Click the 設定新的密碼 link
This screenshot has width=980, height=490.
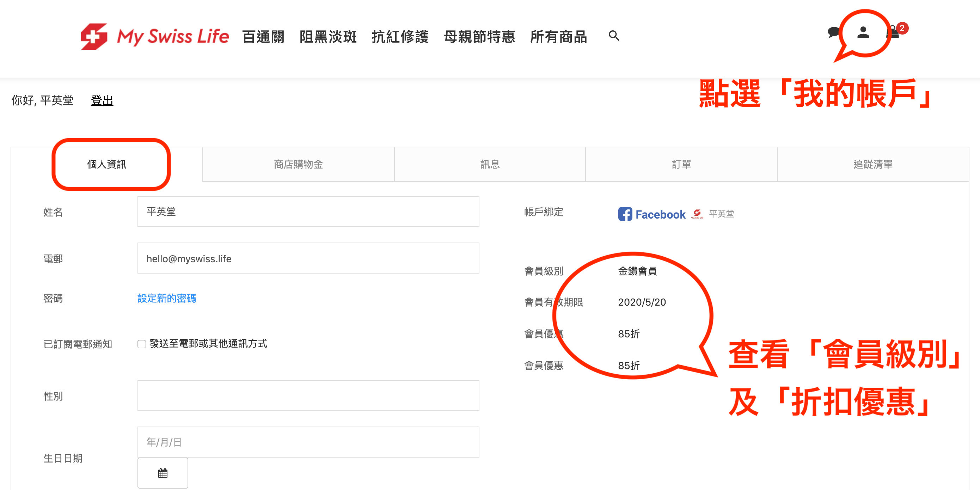(x=167, y=298)
